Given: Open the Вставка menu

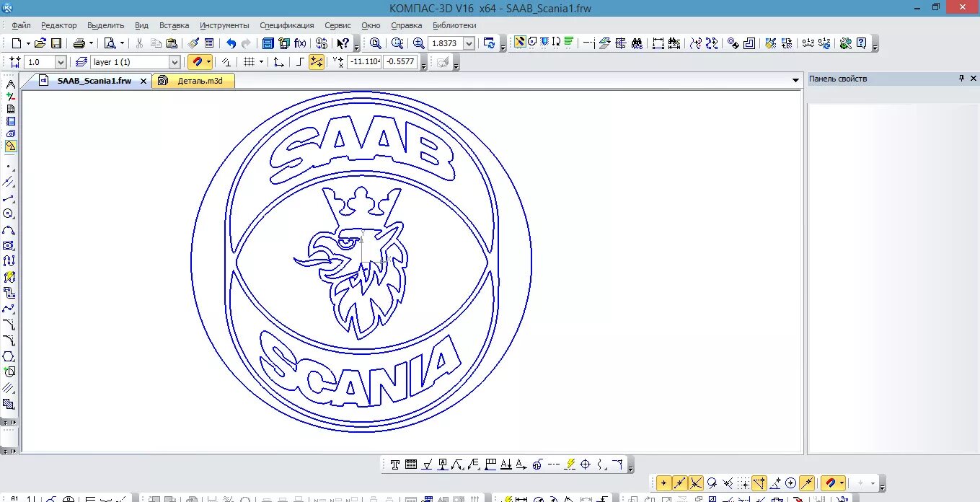Looking at the screenshot, I should (174, 25).
